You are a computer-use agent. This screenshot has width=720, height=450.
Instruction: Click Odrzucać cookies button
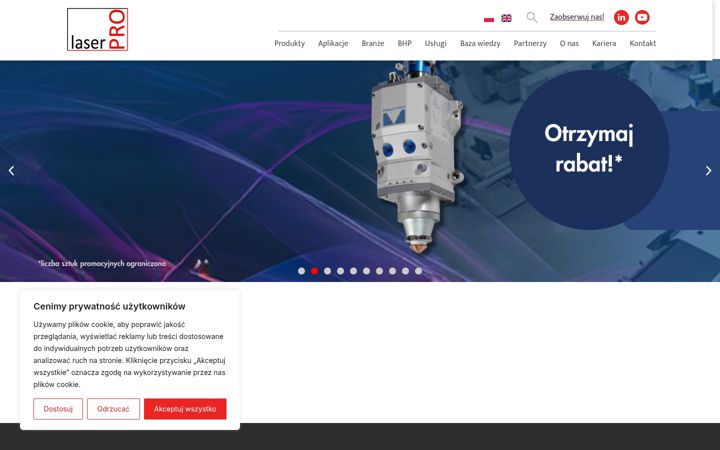pyautogui.click(x=113, y=409)
